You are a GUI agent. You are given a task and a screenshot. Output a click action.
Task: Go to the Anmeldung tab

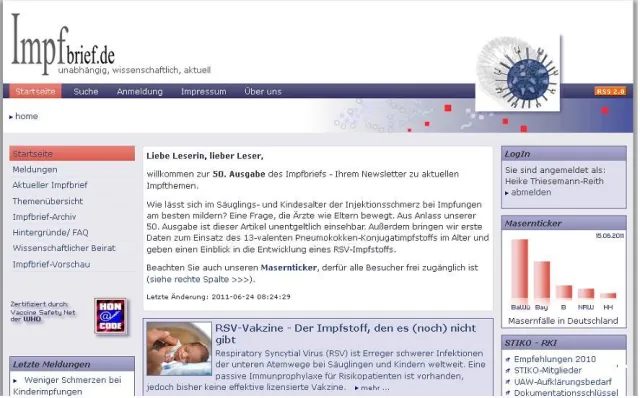tap(140, 91)
